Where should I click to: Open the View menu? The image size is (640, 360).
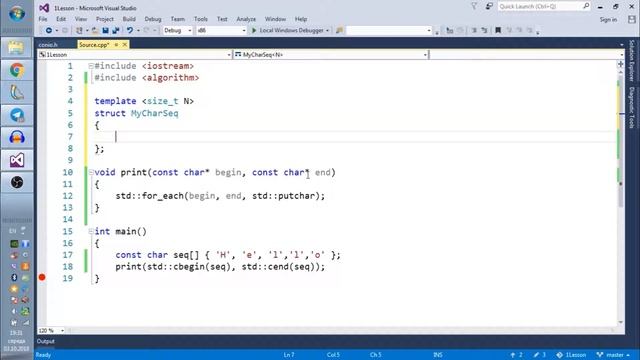click(x=81, y=19)
